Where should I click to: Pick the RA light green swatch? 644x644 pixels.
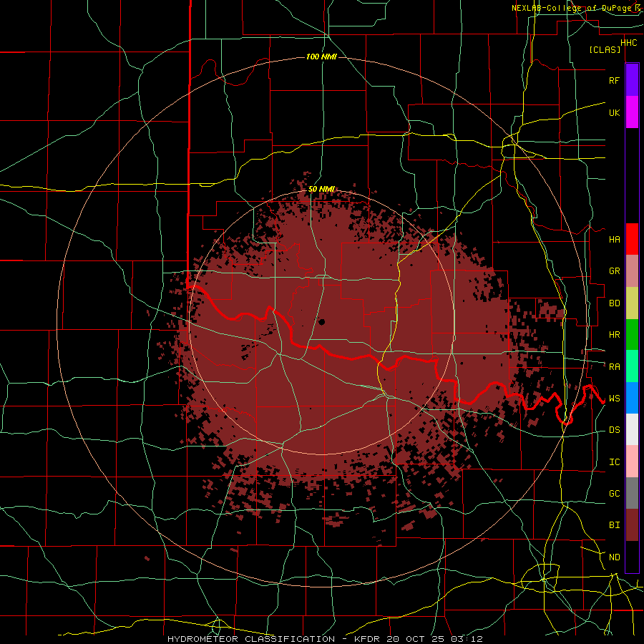click(x=632, y=366)
